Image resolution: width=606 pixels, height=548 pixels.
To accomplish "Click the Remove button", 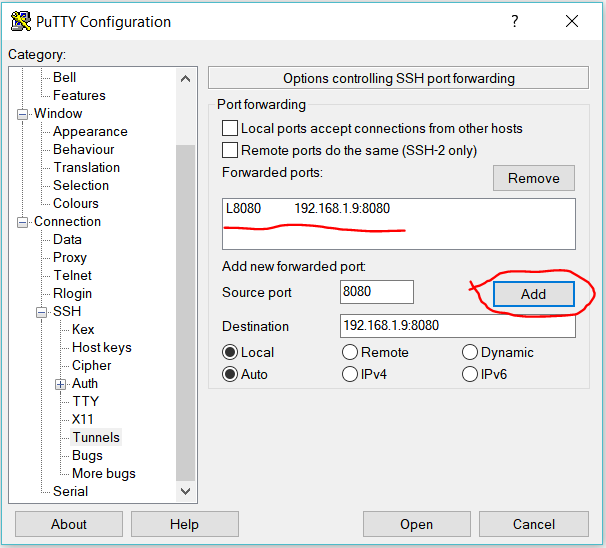I will [x=533, y=178].
